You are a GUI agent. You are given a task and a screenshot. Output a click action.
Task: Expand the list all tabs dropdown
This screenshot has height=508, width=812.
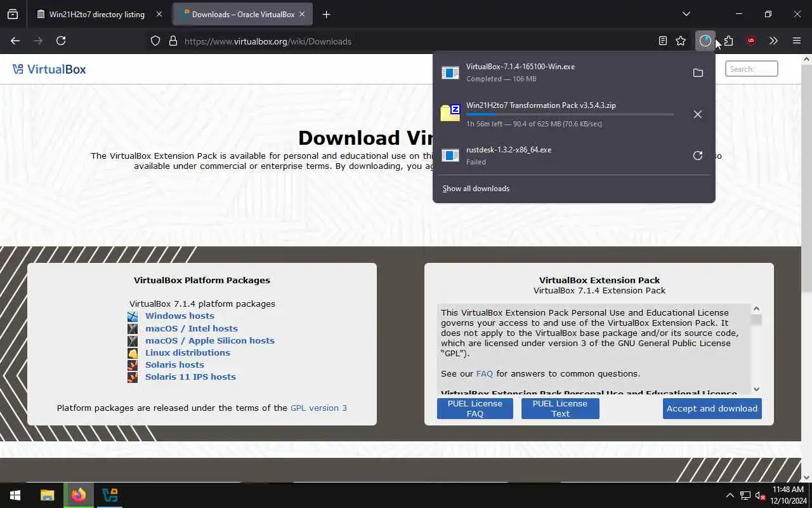coord(686,14)
